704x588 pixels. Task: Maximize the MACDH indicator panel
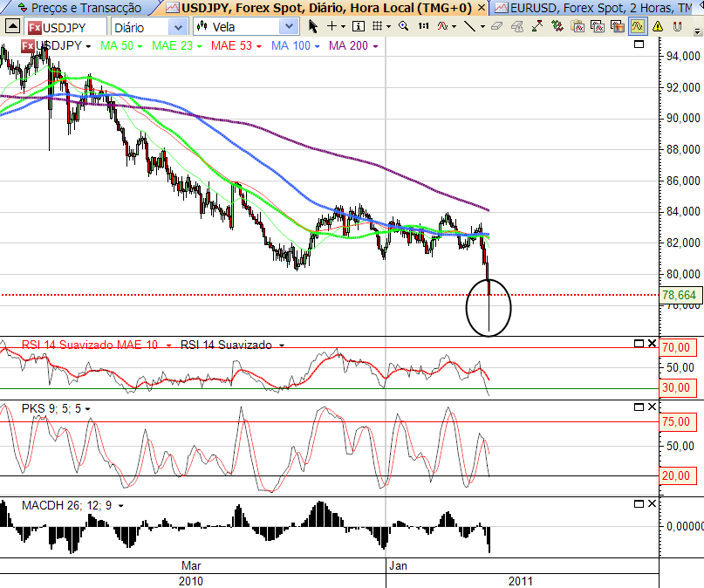639,504
